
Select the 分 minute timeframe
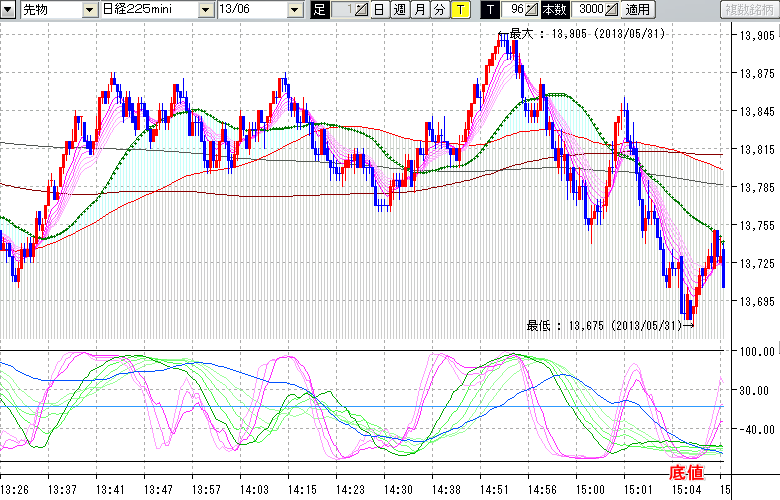coord(438,10)
